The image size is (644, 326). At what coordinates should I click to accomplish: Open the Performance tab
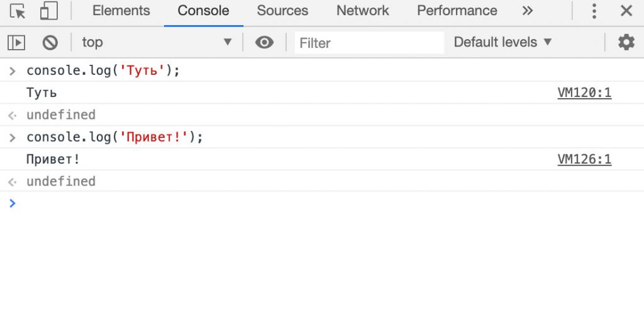pyautogui.click(x=457, y=11)
